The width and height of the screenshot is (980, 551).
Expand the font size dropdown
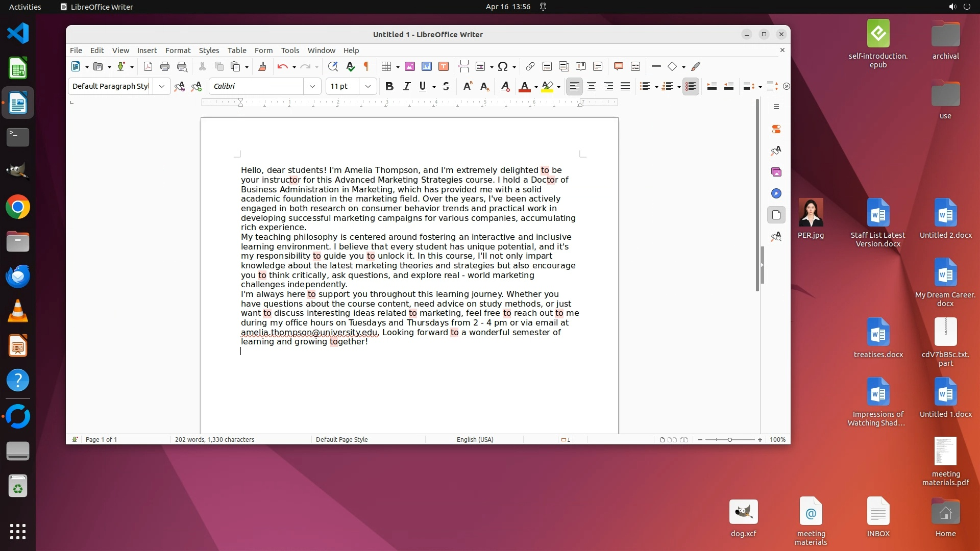[368, 86]
